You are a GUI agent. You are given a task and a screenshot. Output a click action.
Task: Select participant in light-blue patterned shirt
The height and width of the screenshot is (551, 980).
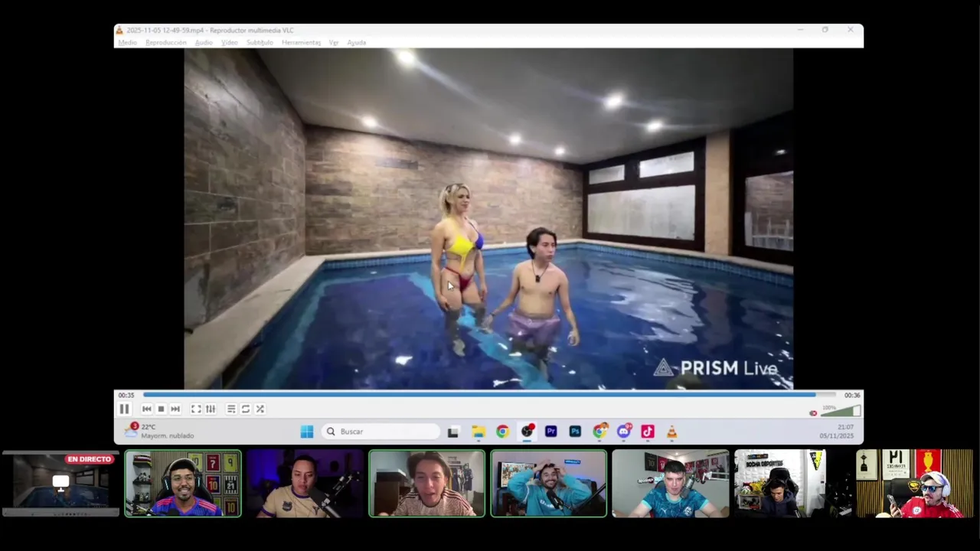pyautogui.click(x=671, y=484)
